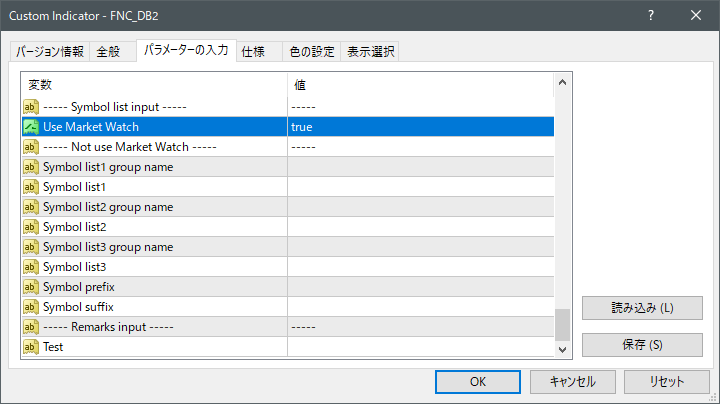Click ab icon of Symbol list1 group name
The width and height of the screenshot is (720, 404).
tap(31, 167)
